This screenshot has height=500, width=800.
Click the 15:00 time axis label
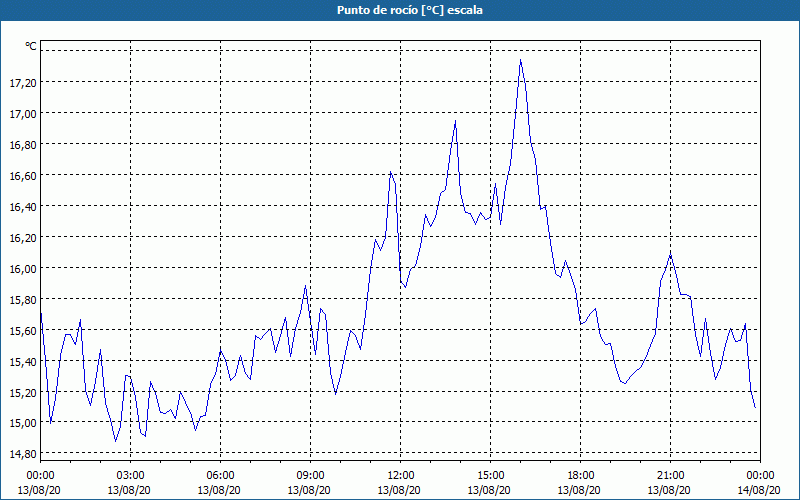(490, 476)
